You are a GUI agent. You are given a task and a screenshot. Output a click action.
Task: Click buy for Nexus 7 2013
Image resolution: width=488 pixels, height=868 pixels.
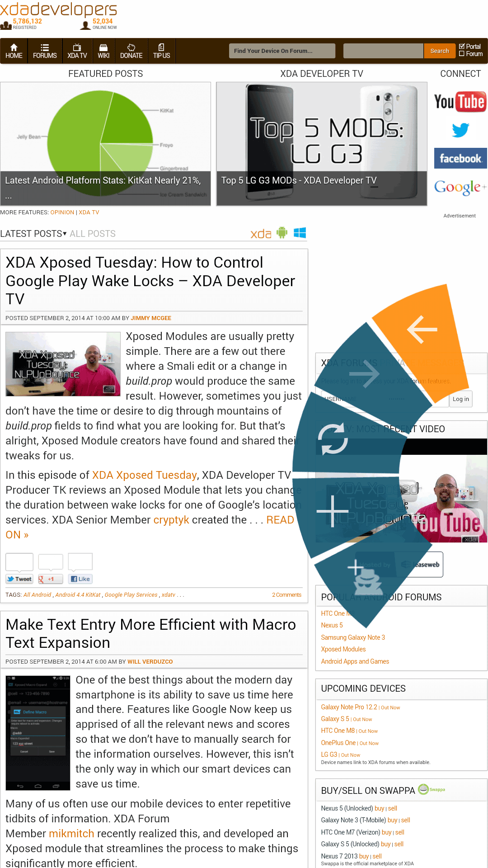(x=364, y=856)
